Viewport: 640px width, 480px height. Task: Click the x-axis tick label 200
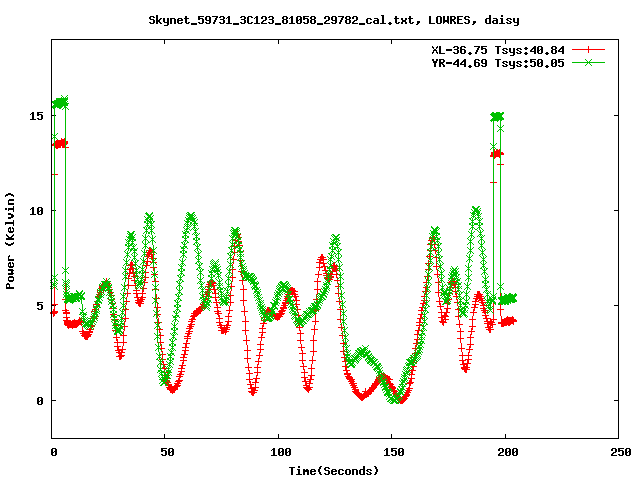[508, 452]
